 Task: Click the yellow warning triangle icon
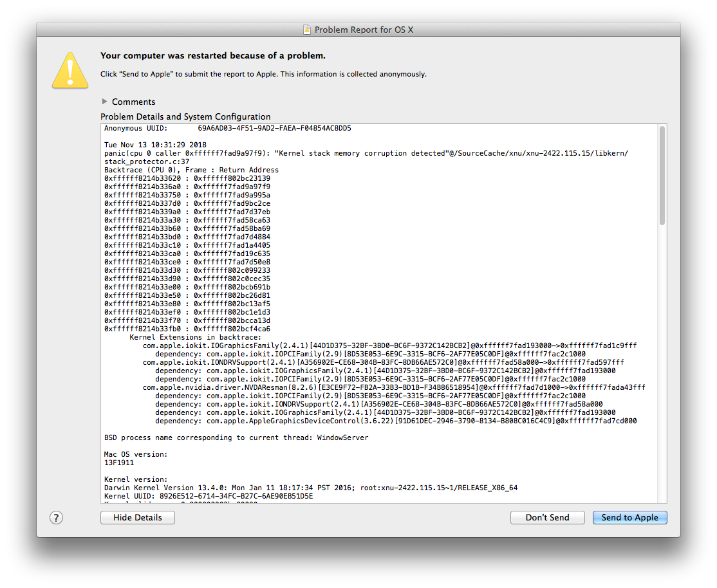coord(70,70)
